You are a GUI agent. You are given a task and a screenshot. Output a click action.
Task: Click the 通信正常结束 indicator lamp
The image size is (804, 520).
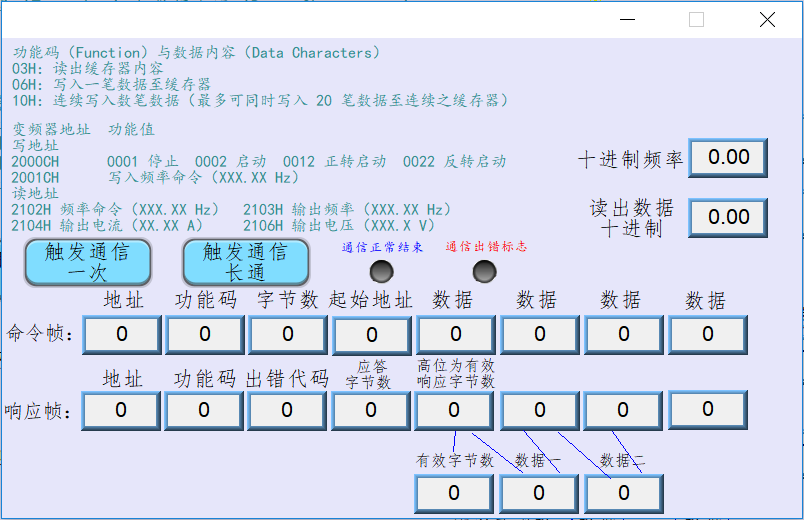click(x=382, y=270)
